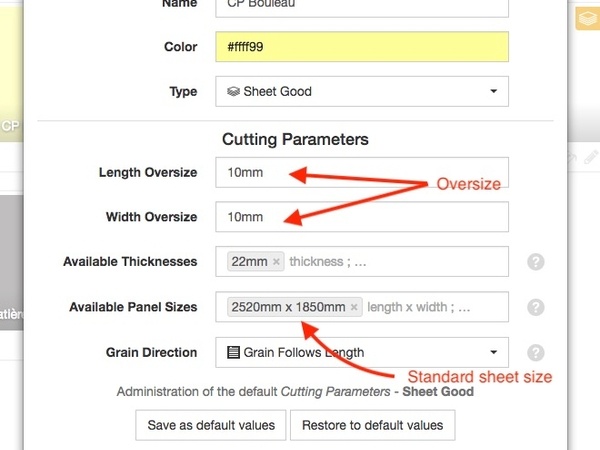The image size is (600, 450).
Task: Click help icon for Available Panel Sizes
Action: [536, 308]
